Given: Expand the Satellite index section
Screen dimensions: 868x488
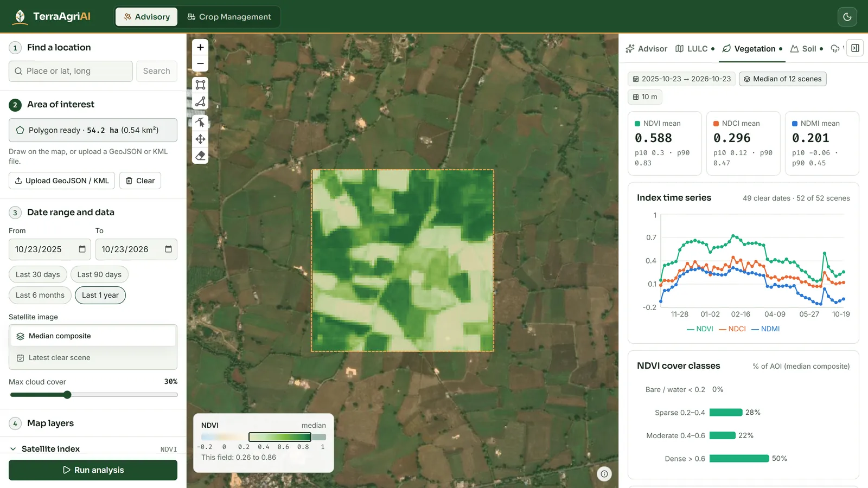Looking at the screenshot, I should [x=93, y=449].
